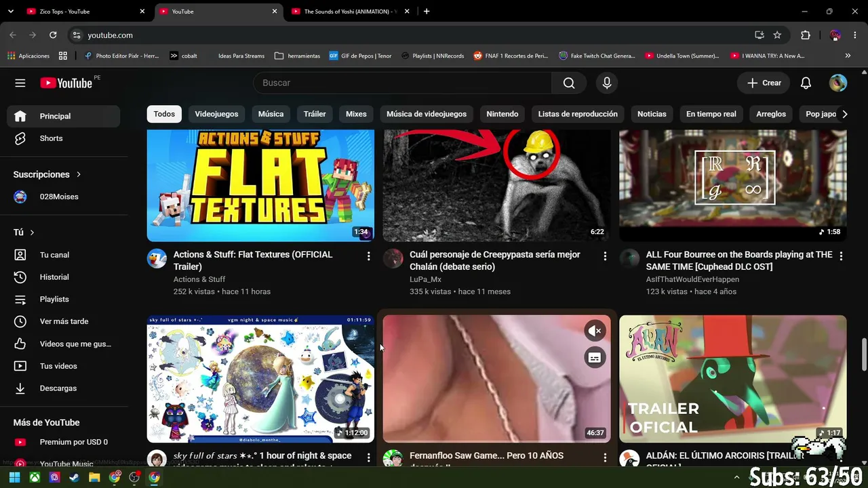Open options menu for Flat Textures video

coord(368,256)
